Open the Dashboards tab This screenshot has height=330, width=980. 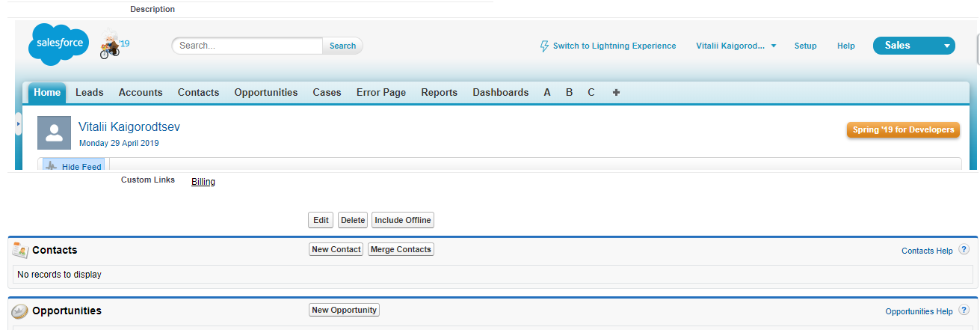pos(501,93)
